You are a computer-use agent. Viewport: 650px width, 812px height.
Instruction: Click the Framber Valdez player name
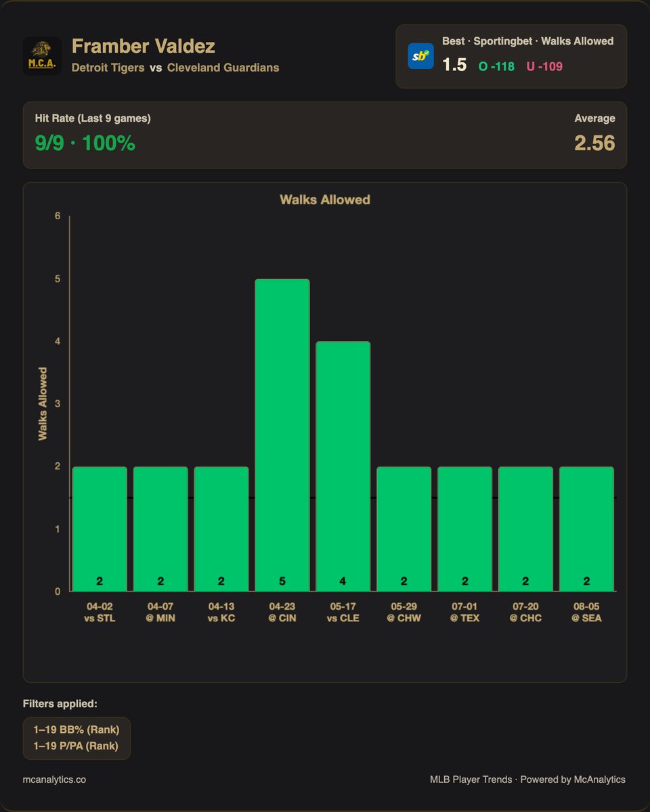point(144,47)
